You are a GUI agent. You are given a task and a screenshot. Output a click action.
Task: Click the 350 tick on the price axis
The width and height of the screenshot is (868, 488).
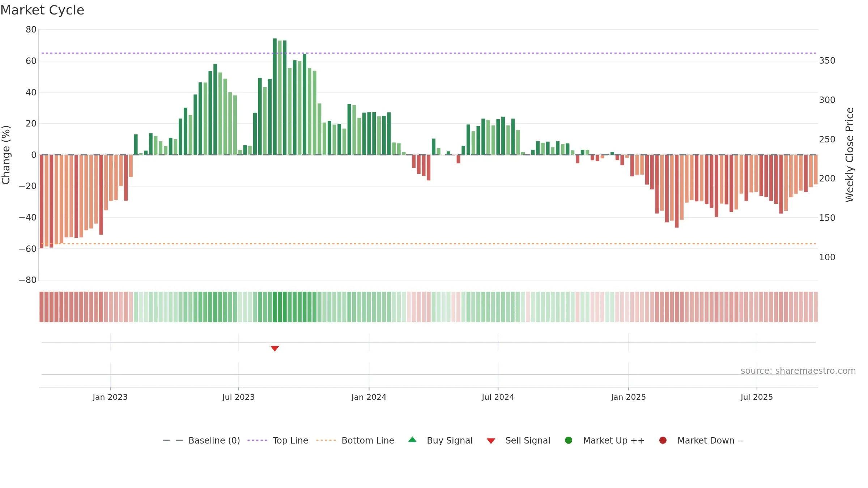pyautogui.click(x=827, y=60)
